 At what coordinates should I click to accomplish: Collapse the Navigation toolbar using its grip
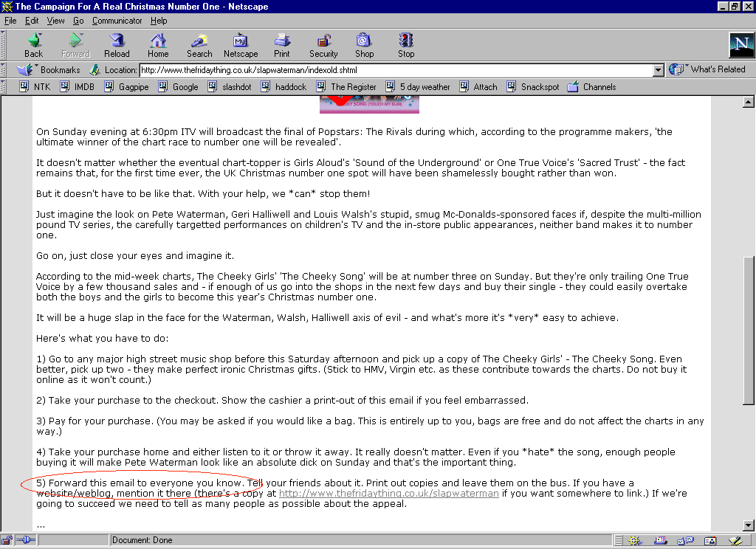3,45
